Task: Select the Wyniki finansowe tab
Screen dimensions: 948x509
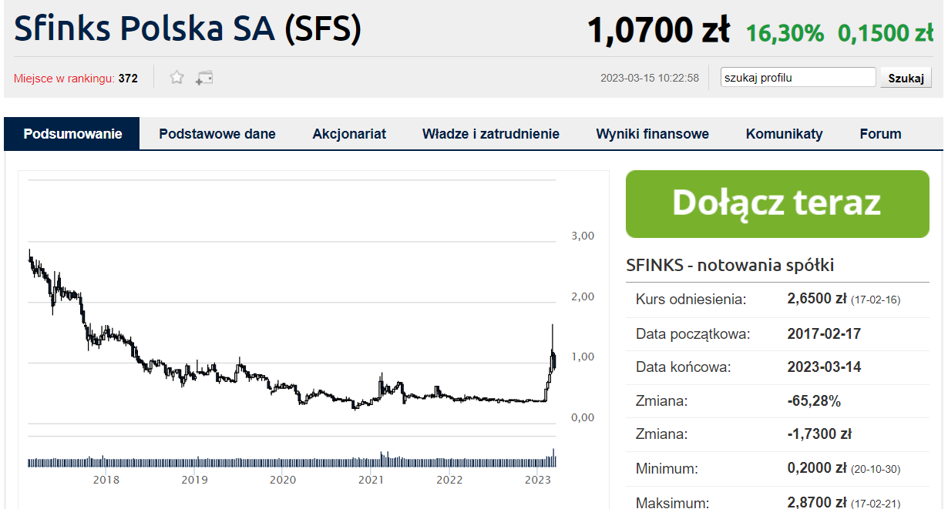Action: (x=652, y=134)
